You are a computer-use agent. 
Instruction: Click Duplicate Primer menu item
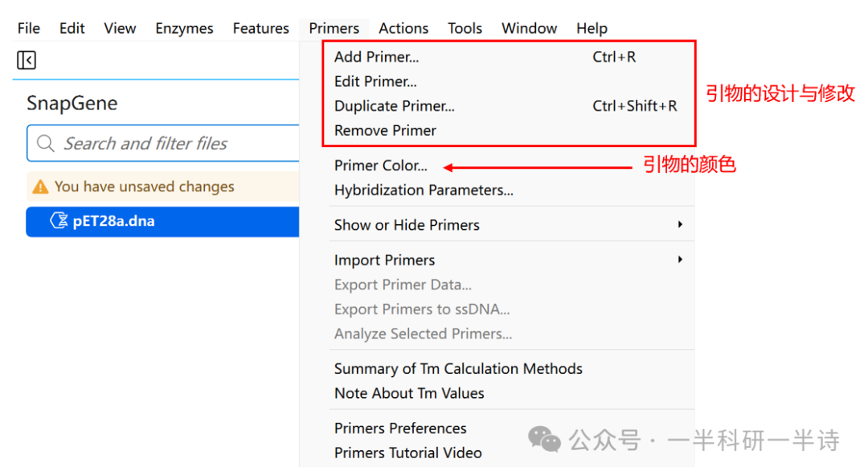pyautogui.click(x=394, y=106)
